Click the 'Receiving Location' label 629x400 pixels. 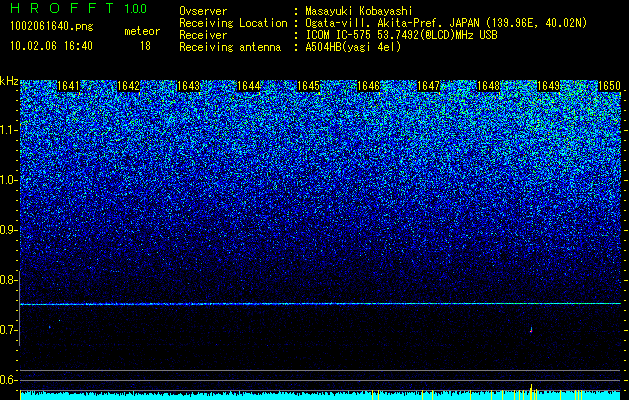tap(233, 23)
